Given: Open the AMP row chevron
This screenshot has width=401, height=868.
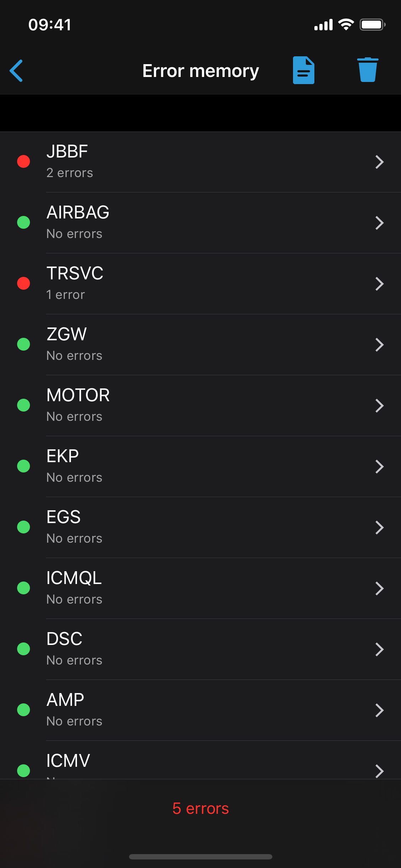Looking at the screenshot, I should (379, 711).
